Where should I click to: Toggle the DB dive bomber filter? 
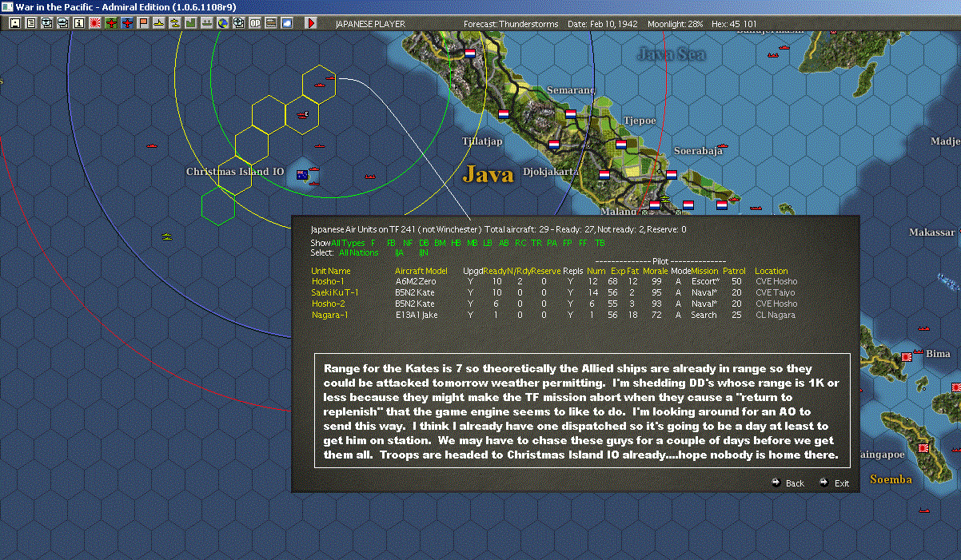424,243
